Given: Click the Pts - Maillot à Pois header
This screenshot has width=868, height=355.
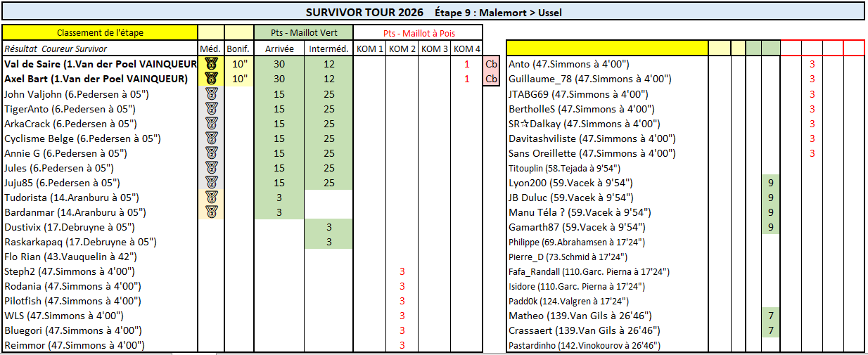Looking at the screenshot, I should pos(418,33).
